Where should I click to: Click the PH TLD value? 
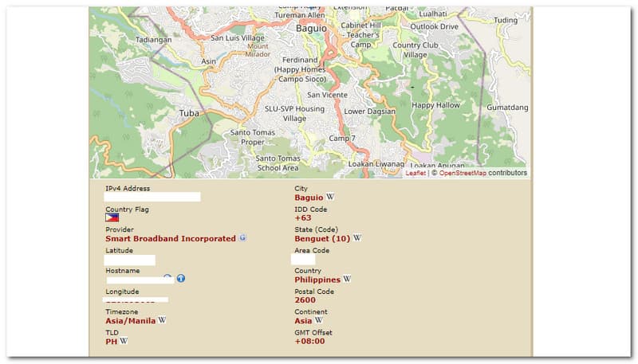[111, 342]
